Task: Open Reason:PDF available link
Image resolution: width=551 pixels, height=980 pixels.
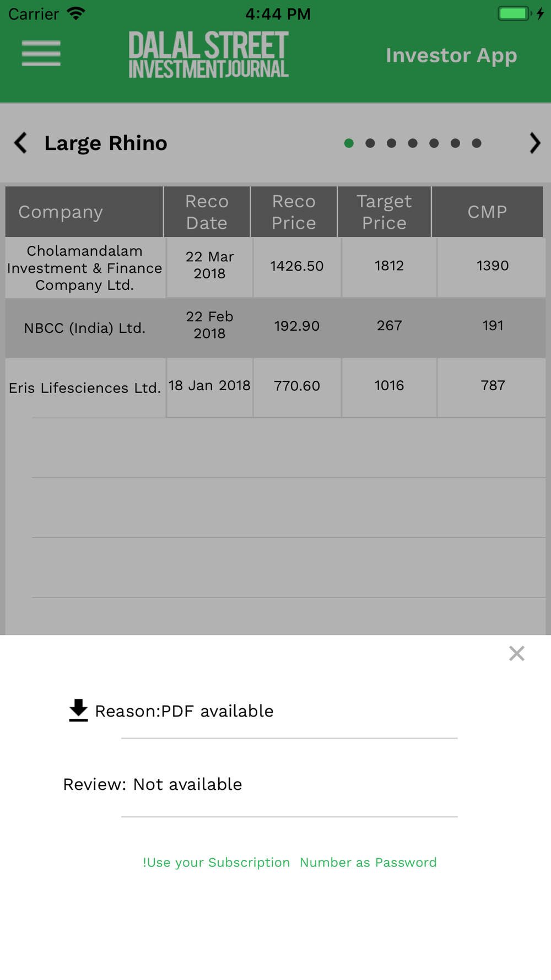Action: click(184, 711)
